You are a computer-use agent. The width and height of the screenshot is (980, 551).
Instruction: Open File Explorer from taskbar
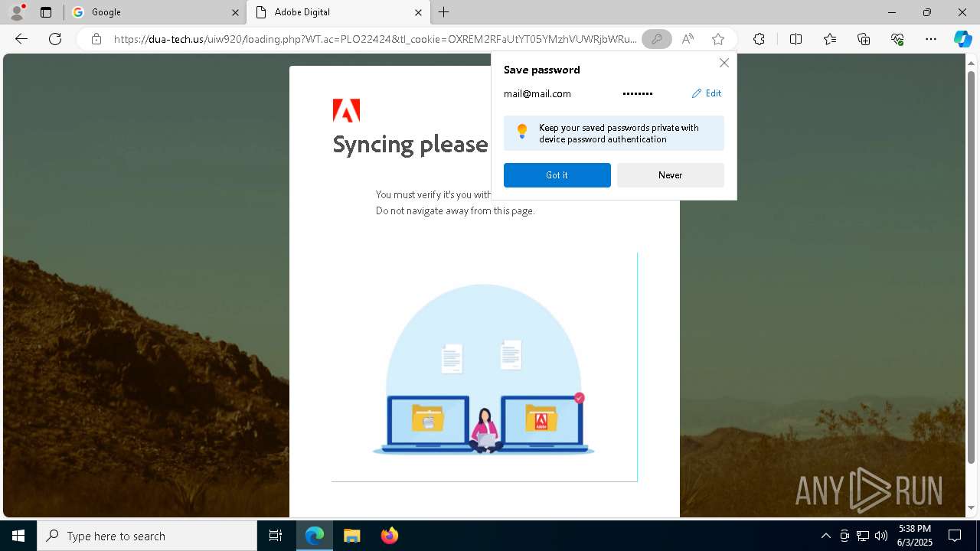(x=352, y=536)
